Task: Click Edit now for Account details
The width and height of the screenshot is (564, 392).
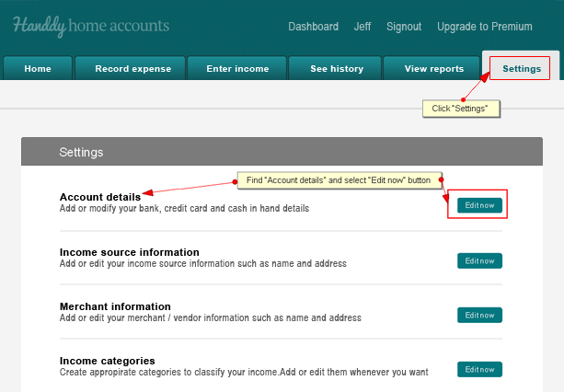Action: 480,205
